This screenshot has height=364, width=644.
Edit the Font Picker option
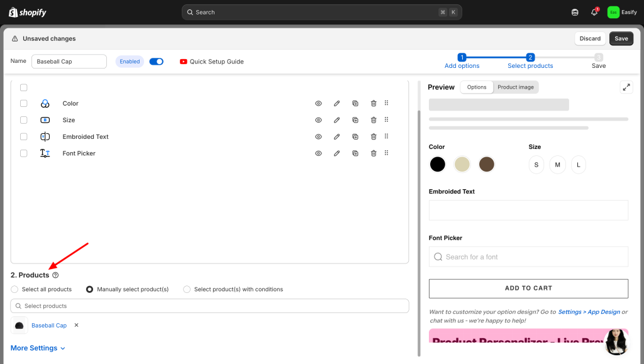(336, 153)
